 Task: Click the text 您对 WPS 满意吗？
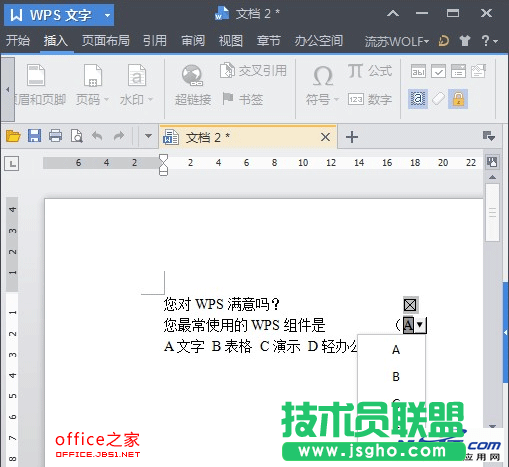pyautogui.click(x=222, y=304)
